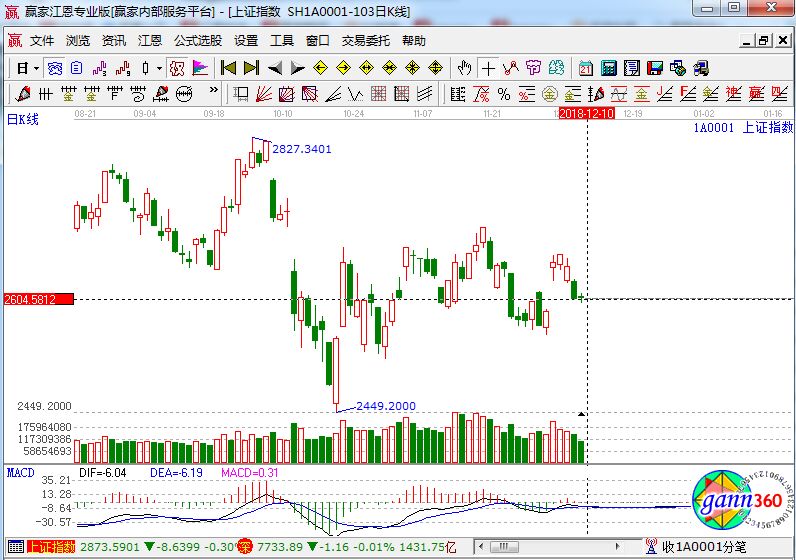Screen dimensions: 796x560
Task: Click the calculator icon in toolbar
Action: point(609,68)
